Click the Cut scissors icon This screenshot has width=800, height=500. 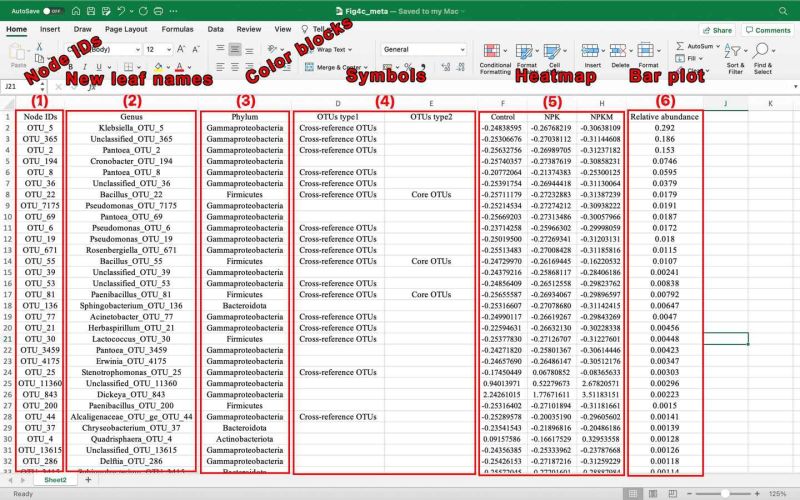click(x=39, y=46)
